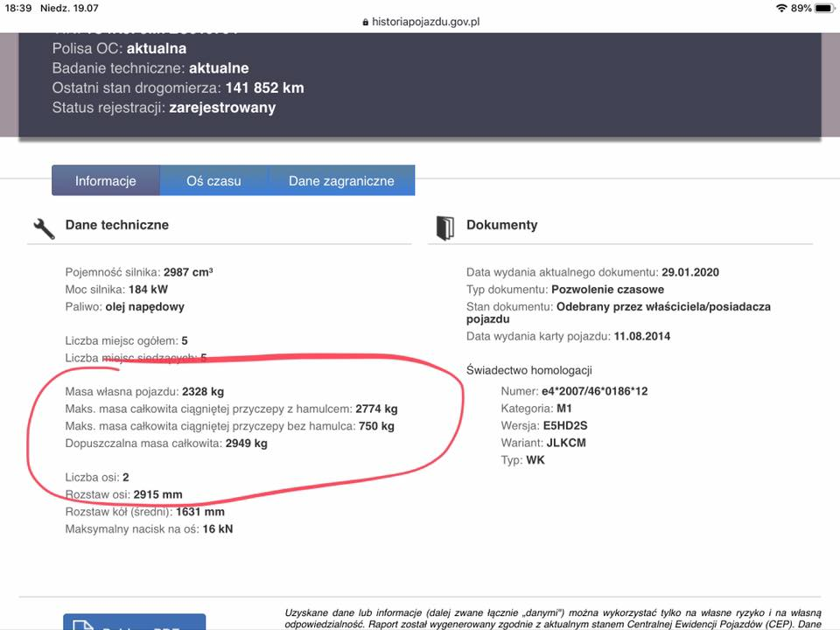The height and width of the screenshot is (630, 840).
Task: Select odometer reading 141 852 km
Action: 264,87
